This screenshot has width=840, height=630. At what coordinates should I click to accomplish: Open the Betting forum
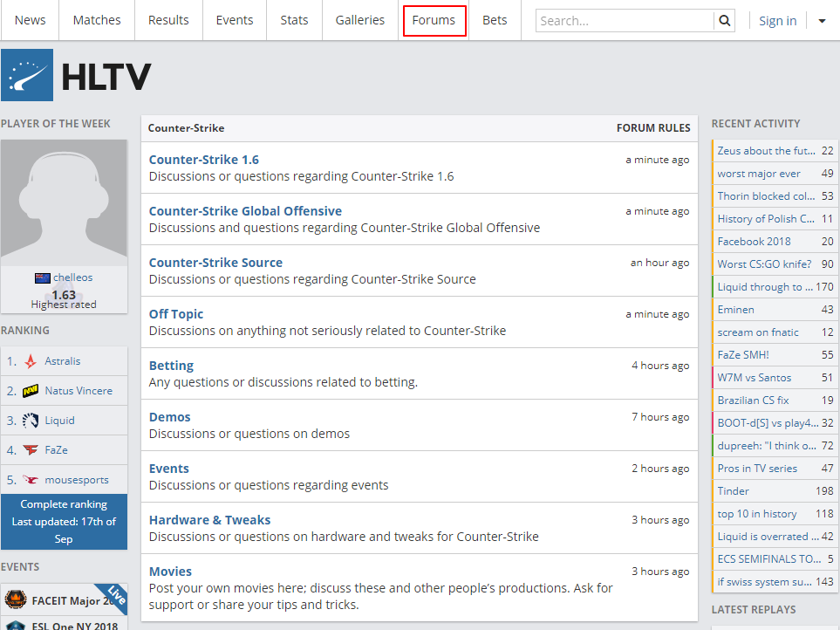click(171, 366)
